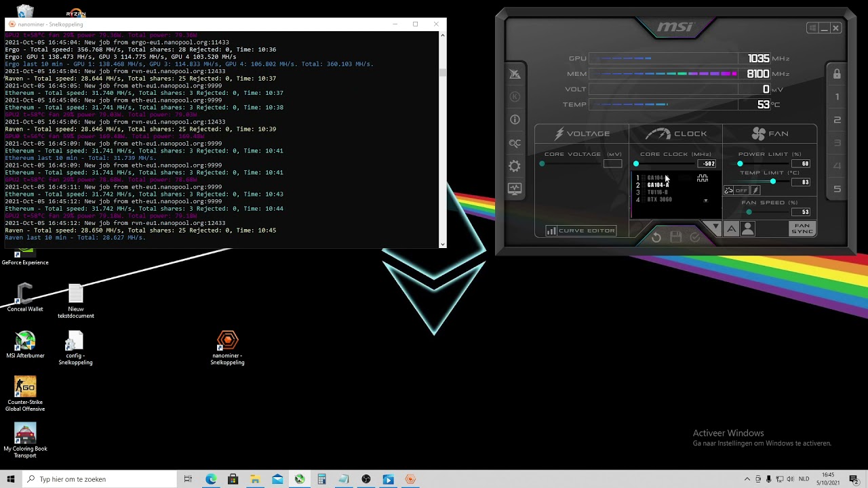Save the current profile with floppy icon

[675, 237]
